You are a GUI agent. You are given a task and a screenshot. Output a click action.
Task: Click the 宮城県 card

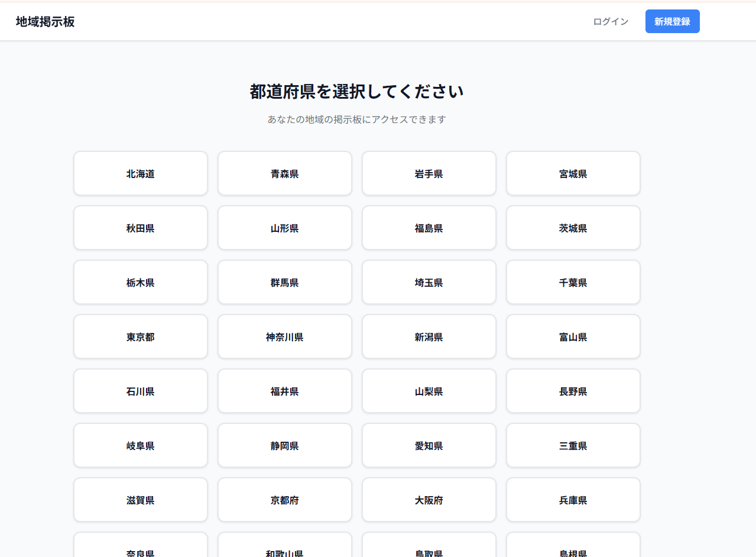click(x=573, y=173)
